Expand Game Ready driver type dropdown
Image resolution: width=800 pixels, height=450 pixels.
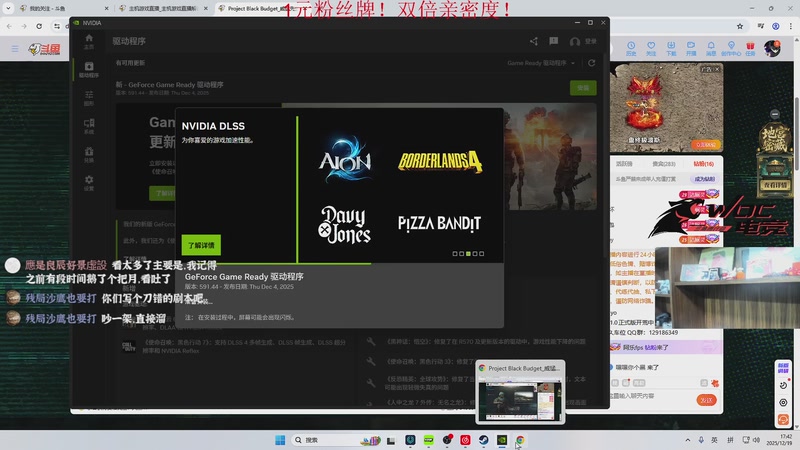(x=541, y=63)
